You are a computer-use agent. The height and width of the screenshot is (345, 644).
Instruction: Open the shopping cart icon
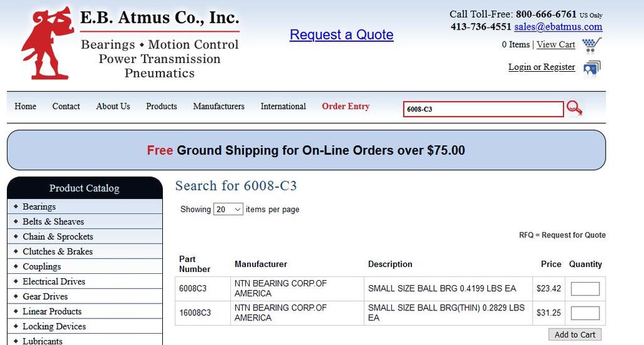tap(591, 45)
